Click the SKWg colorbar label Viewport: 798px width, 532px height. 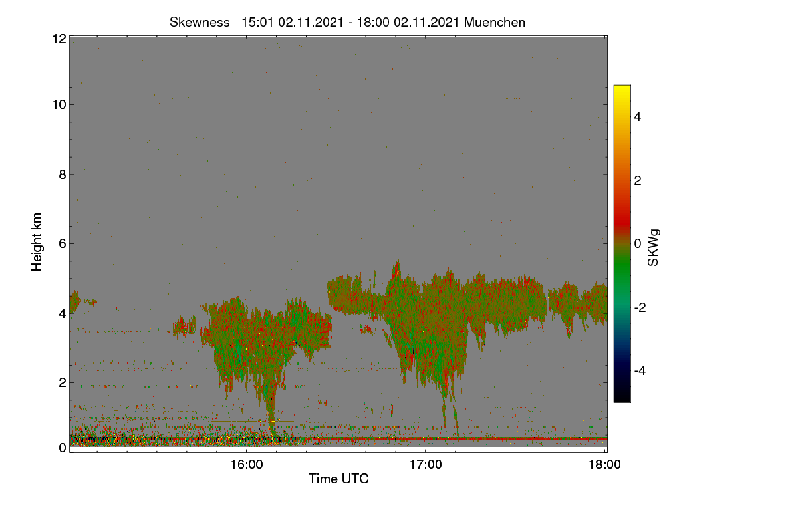[653, 247]
